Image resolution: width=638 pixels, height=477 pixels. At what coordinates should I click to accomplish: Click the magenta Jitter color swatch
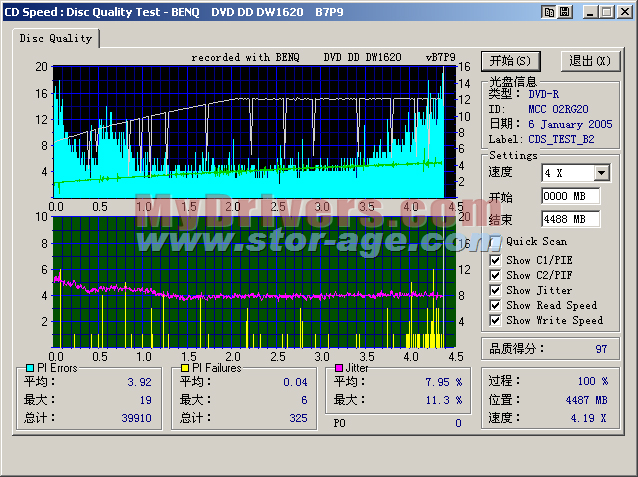(x=339, y=368)
